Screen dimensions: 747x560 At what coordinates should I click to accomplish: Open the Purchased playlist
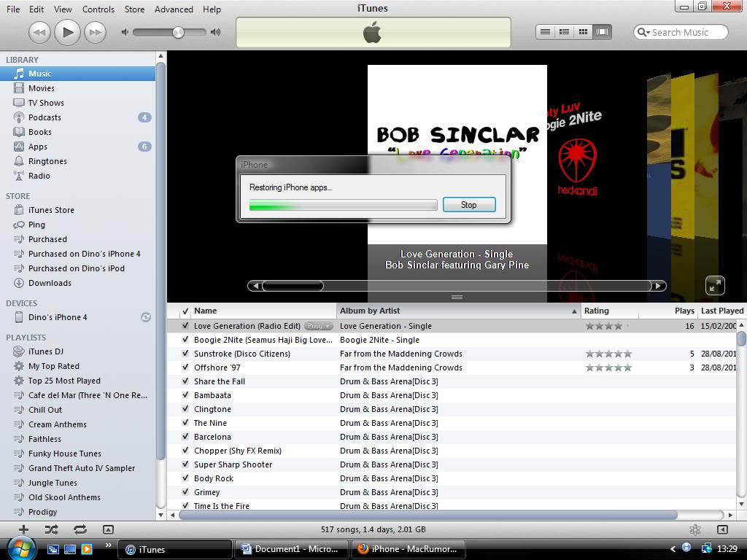[x=77, y=239]
